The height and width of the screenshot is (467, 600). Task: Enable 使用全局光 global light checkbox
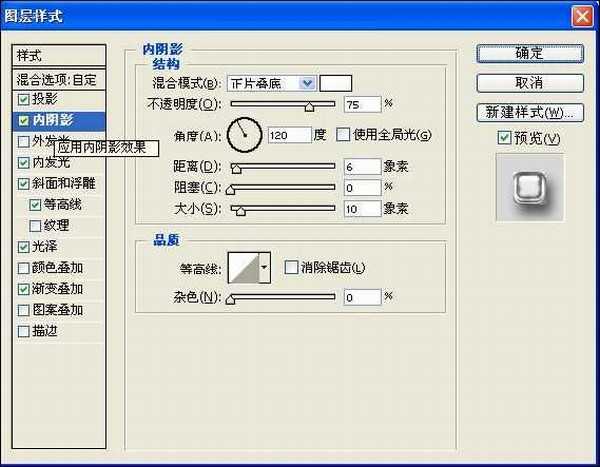point(342,135)
